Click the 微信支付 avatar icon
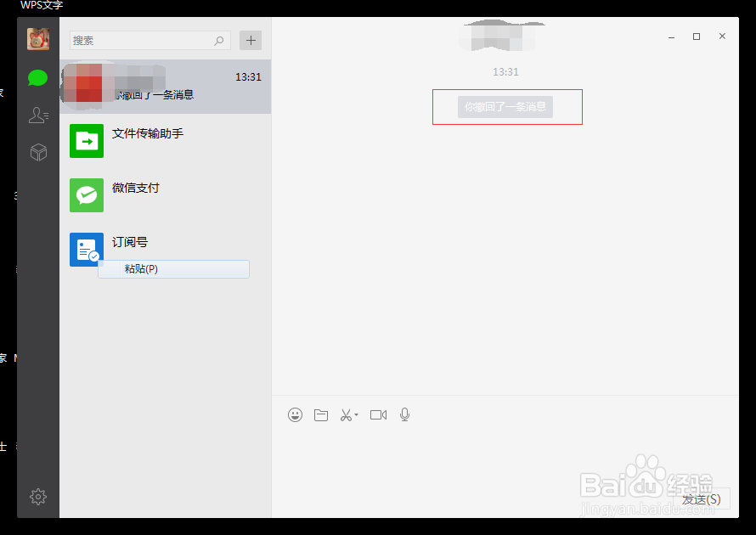The image size is (756, 535). (87, 195)
